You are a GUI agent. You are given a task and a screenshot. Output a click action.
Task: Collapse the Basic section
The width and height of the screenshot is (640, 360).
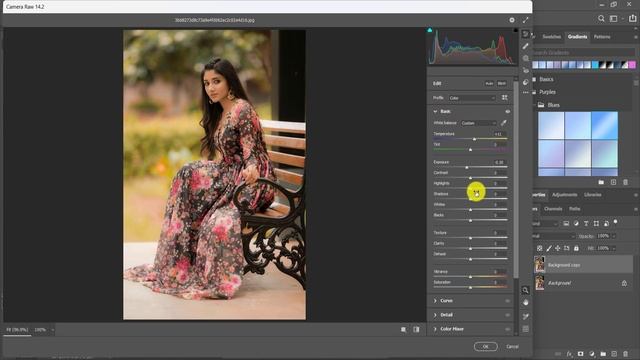[435, 111]
